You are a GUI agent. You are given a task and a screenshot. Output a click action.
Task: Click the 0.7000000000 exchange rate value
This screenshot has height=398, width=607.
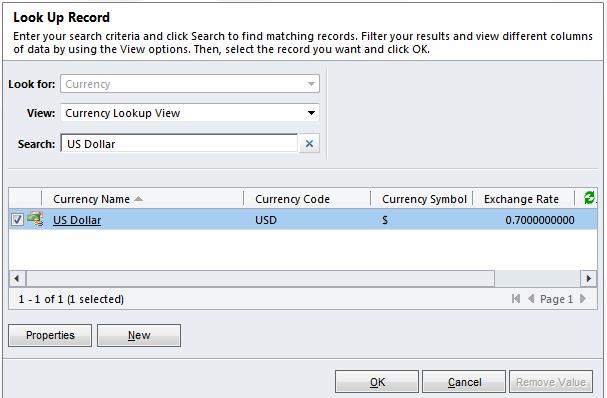click(540, 220)
